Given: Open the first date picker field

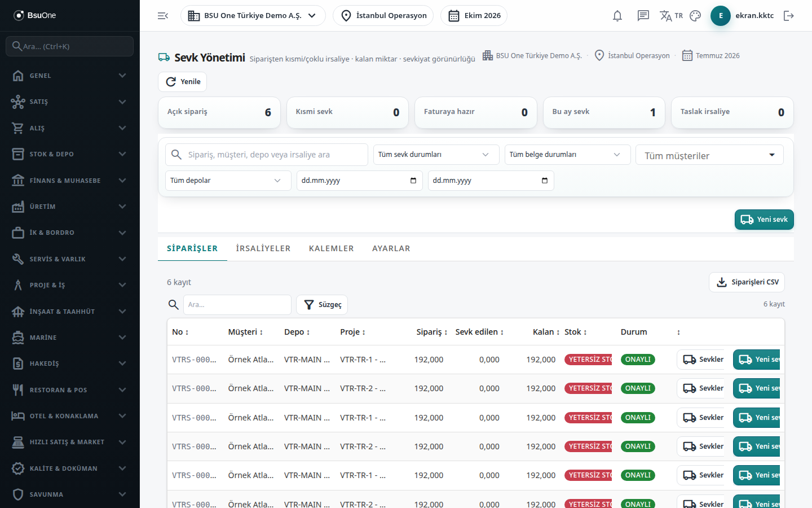Looking at the screenshot, I should (359, 181).
